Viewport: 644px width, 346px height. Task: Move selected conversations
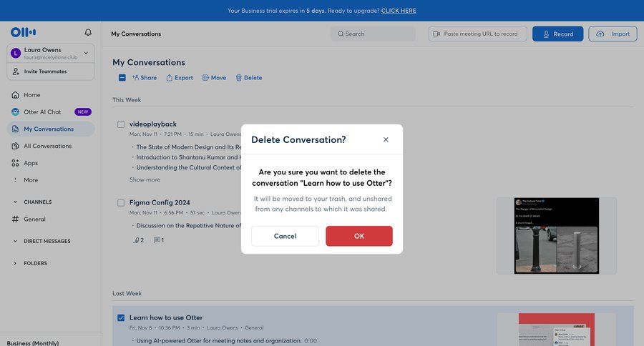(214, 78)
